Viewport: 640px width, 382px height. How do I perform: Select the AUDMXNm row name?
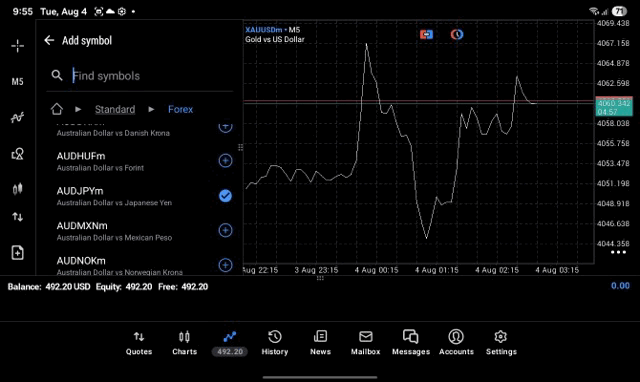82,226
